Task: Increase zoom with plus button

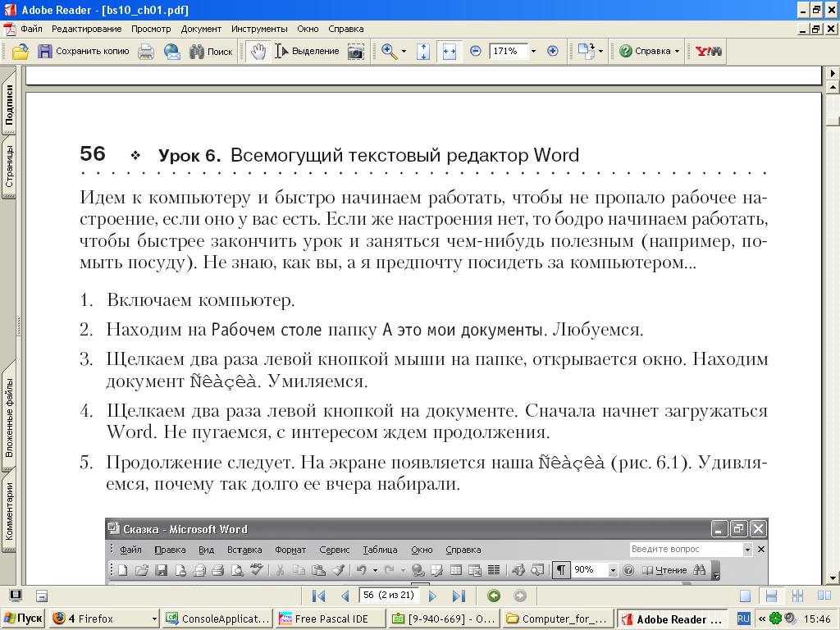Action: pyautogui.click(x=552, y=52)
